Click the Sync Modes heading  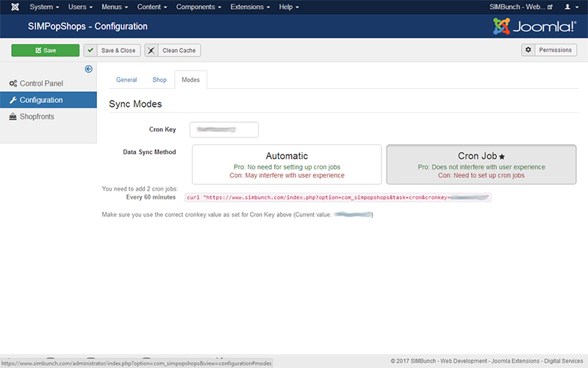click(x=135, y=104)
